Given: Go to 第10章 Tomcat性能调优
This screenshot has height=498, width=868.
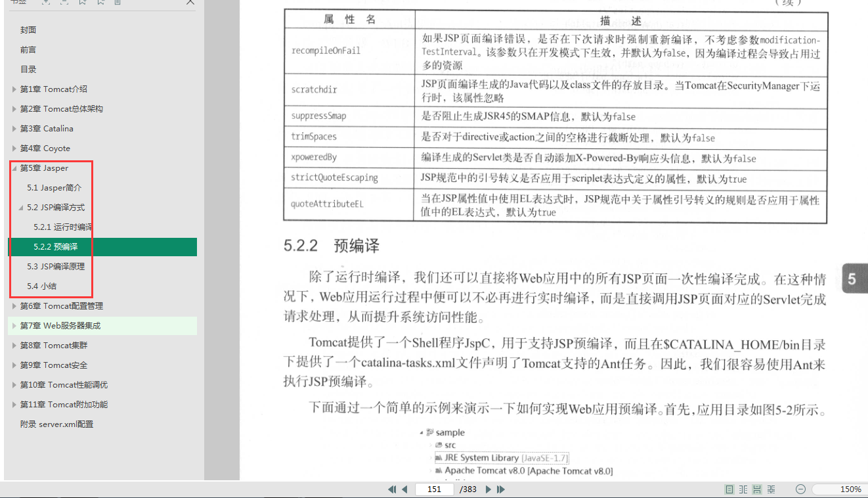Looking at the screenshot, I should pyautogui.click(x=64, y=385).
